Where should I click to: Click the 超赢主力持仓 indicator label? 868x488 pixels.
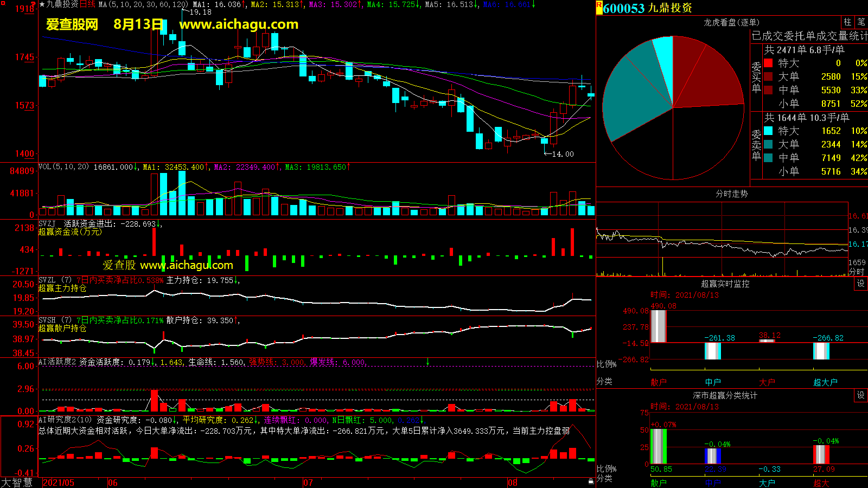62,288
